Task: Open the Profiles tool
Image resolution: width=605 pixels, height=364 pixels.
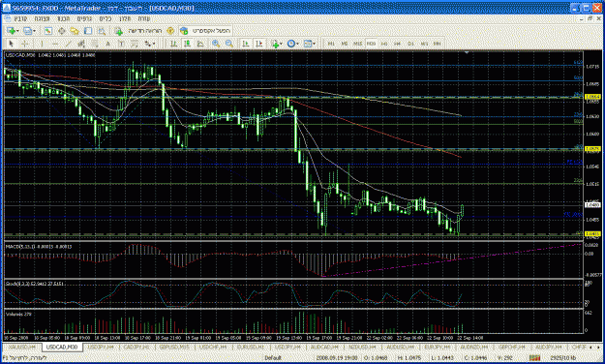Action: 27,31
